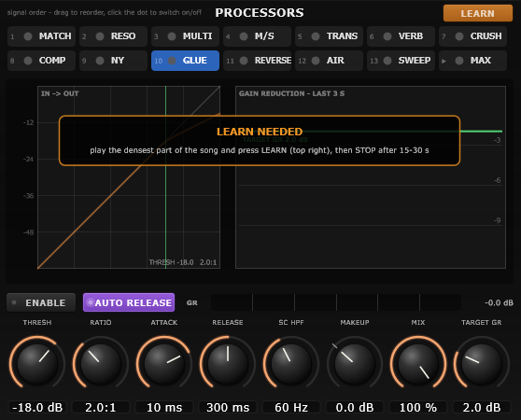Viewport: 521px width, 420px height.
Task: Toggle the COMP processor on/off dot
Action: pyautogui.click(x=28, y=61)
